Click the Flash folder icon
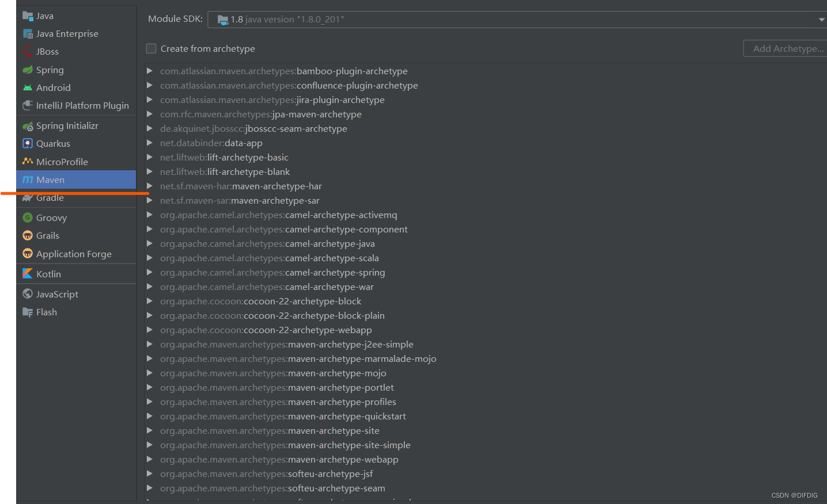827x504 pixels. point(28,312)
